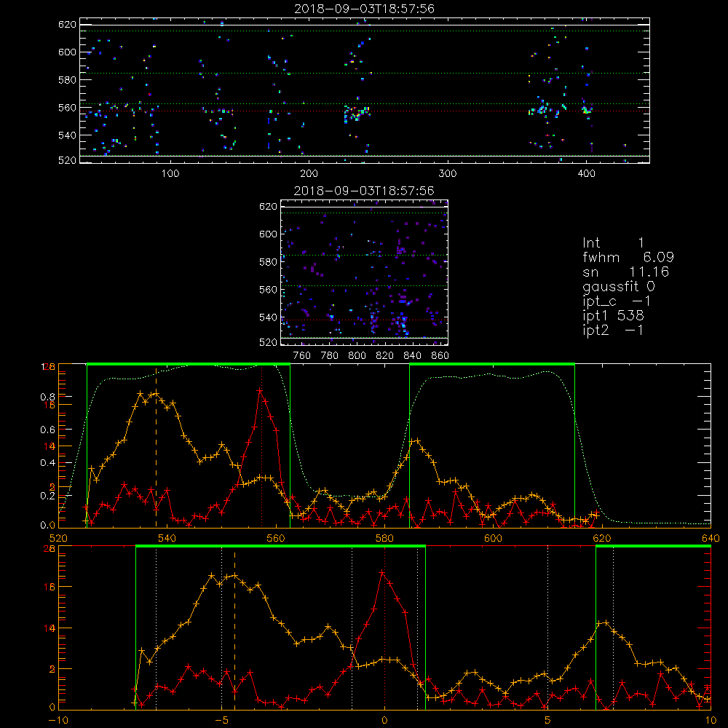
Task: Click x-axis label 840 in middle plot
Action: point(412,356)
